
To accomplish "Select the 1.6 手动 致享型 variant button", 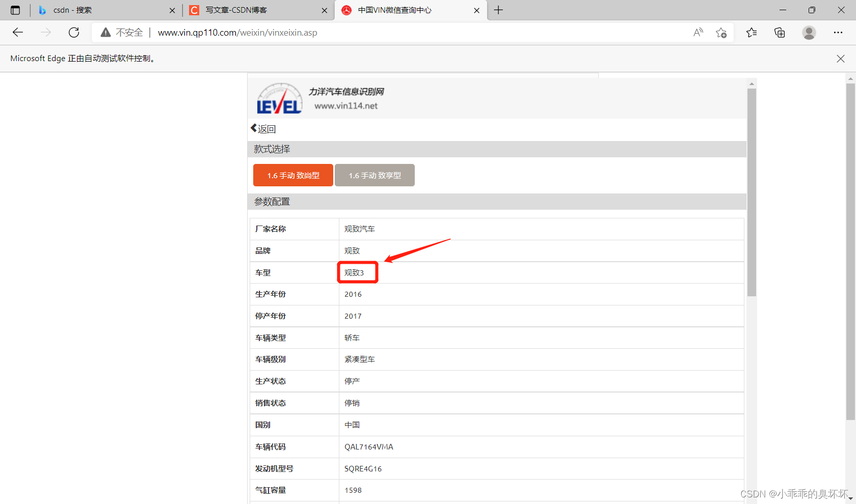I will 374,175.
